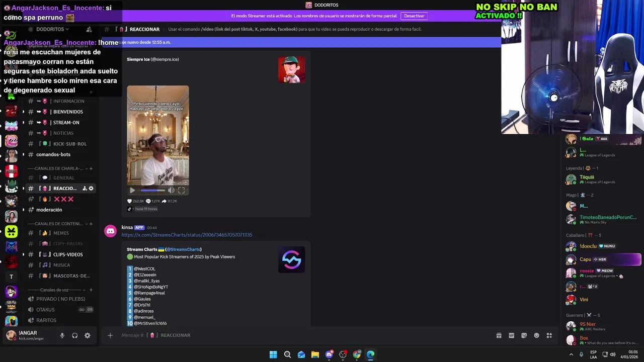Toggle microphone mute in the user panel

click(x=62, y=336)
